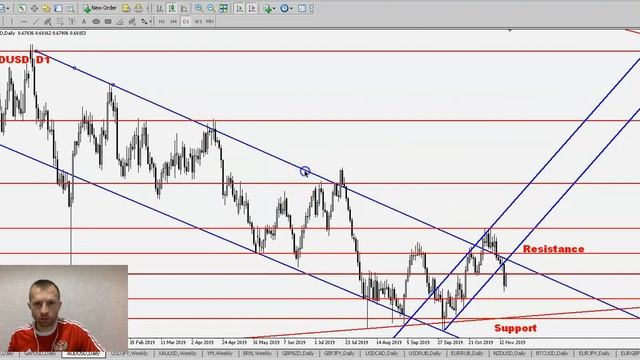The width and height of the screenshot is (640, 360).
Task: Click the chart shift triangle marker
Action: point(510,30)
